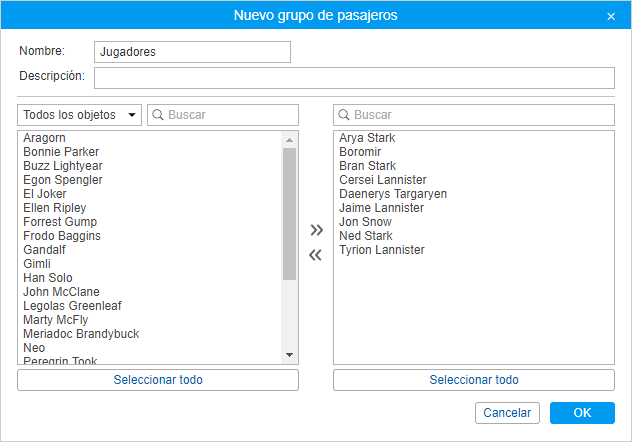Focus the Nombre text field
This screenshot has height=442, width=632.
(x=192, y=52)
